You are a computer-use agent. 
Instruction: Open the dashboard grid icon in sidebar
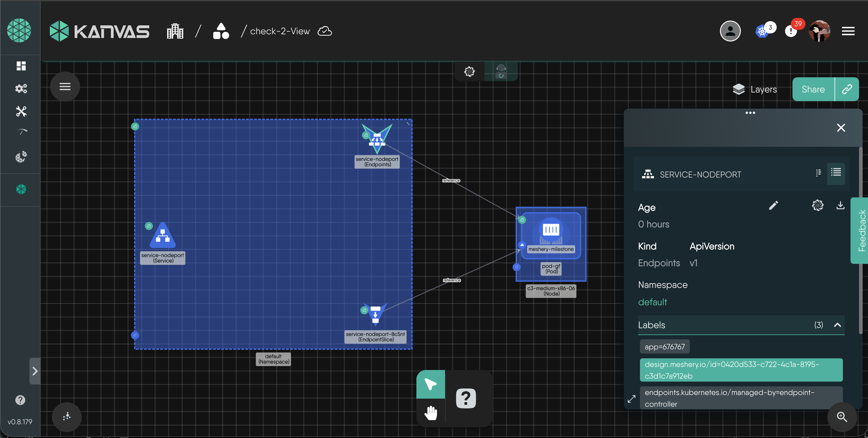pos(21,66)
